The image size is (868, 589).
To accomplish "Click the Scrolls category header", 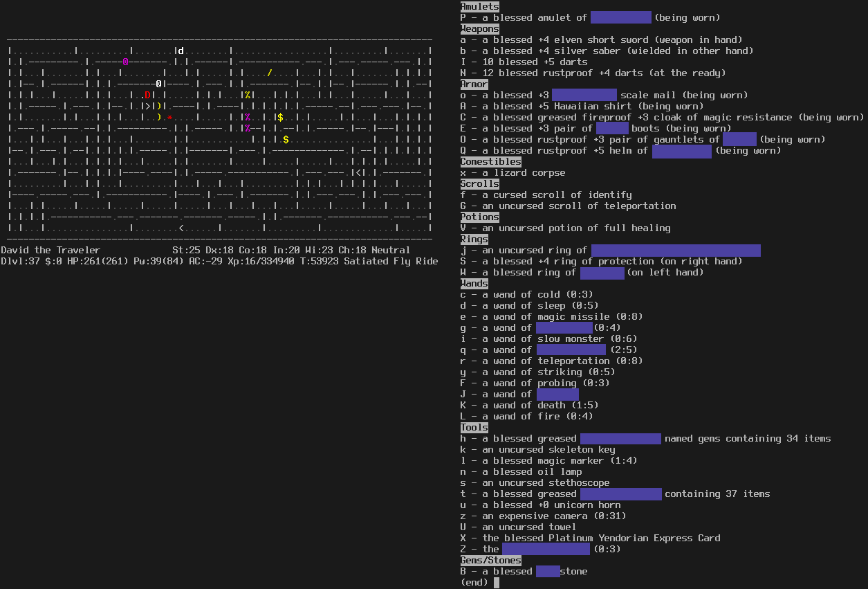I will pyautogui.click(x=480, y=183).
